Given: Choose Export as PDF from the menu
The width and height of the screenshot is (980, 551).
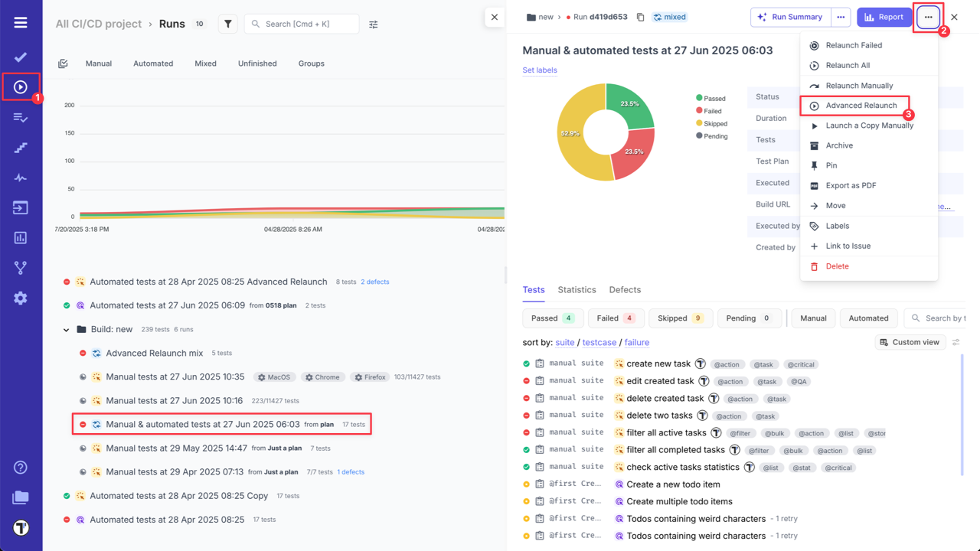Looking at the screenshot, I should (x=851, y=185).
